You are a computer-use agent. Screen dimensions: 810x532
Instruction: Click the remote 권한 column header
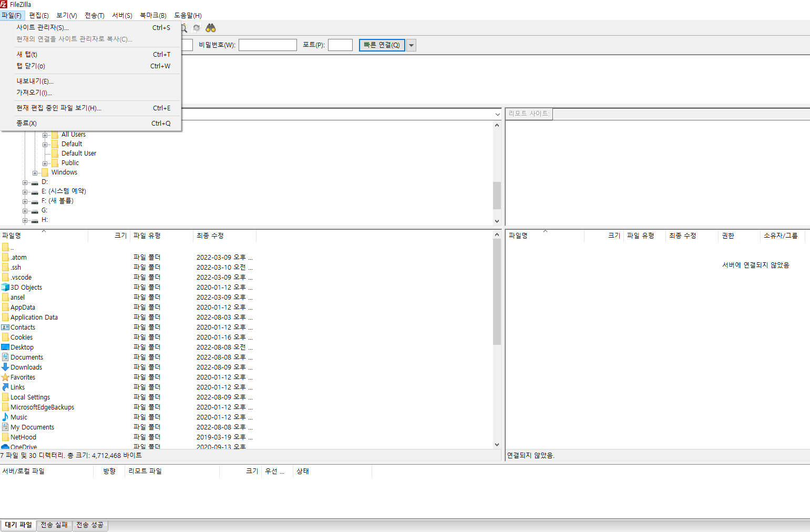coord(739,236)
